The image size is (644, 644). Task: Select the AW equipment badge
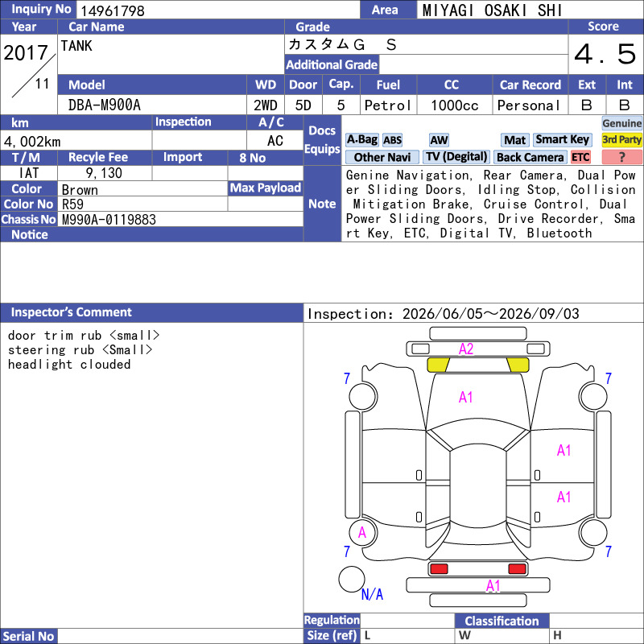click(x=439, y=140)
